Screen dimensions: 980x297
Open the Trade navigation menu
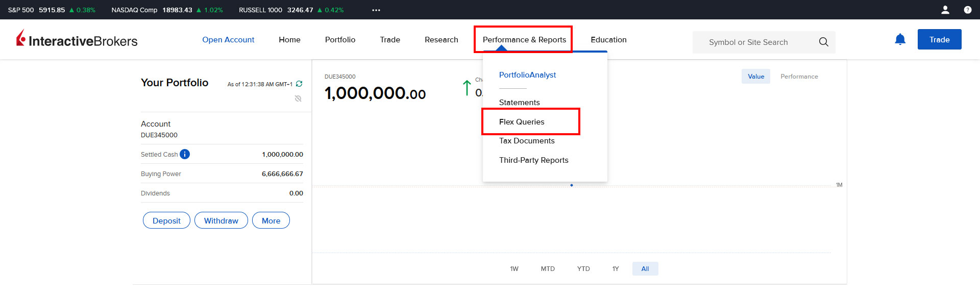coord(390,40)
